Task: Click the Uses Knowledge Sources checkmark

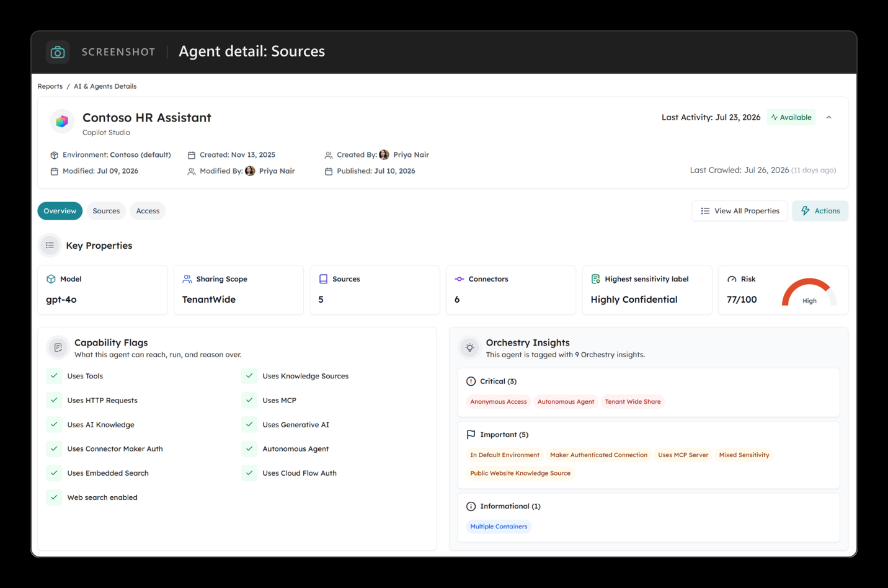Action: click(x=249, y=376)
